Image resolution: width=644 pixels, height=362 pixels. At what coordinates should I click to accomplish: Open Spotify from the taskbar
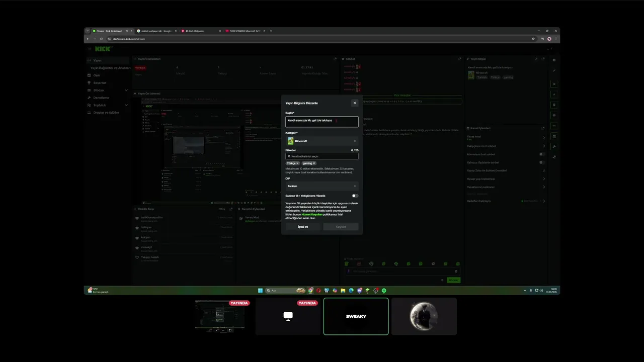pyautogui.click(x=384, y=291)
